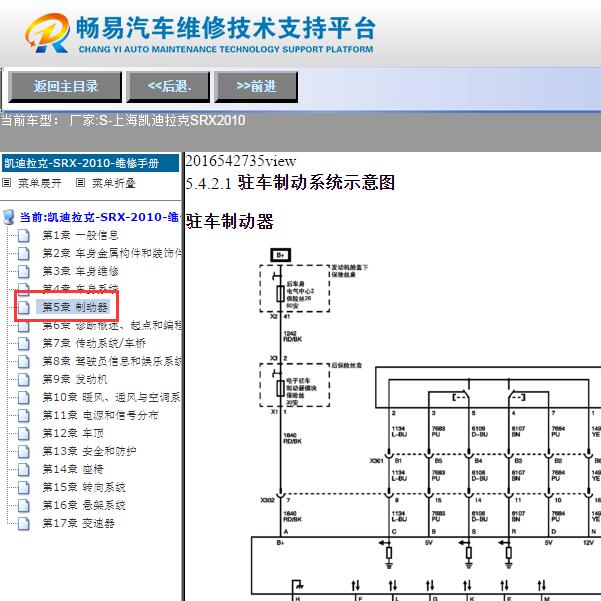Collapse all menus via 菜单折叠
601x601 pixels.
[x=113, y=183]
